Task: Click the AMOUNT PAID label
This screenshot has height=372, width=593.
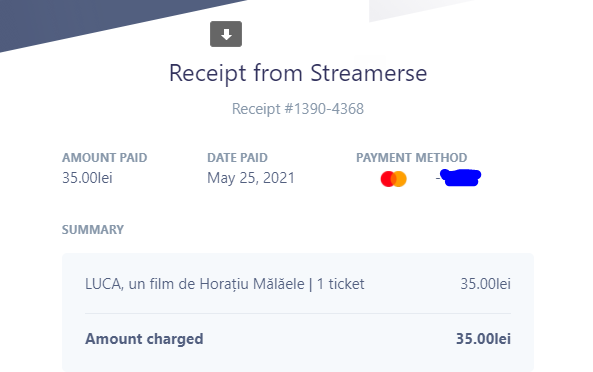Action: click(104, 158)
